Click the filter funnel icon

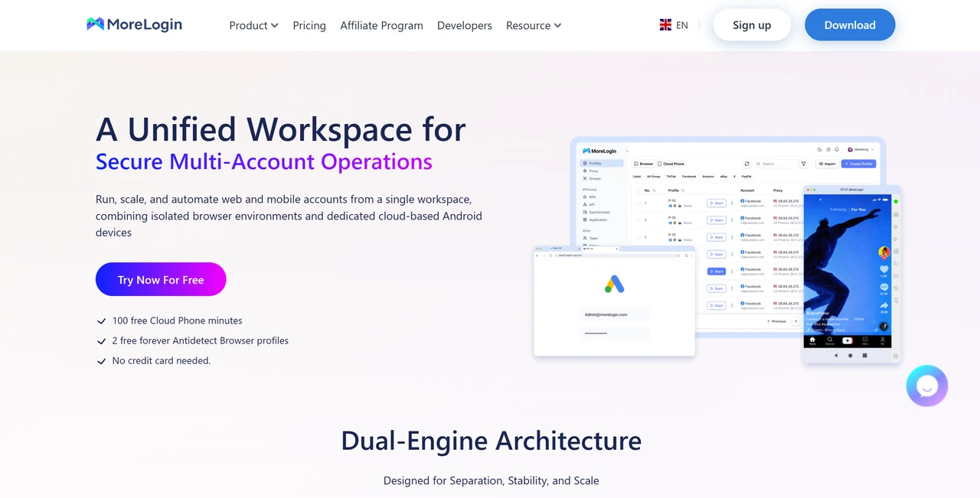point(803,164)
